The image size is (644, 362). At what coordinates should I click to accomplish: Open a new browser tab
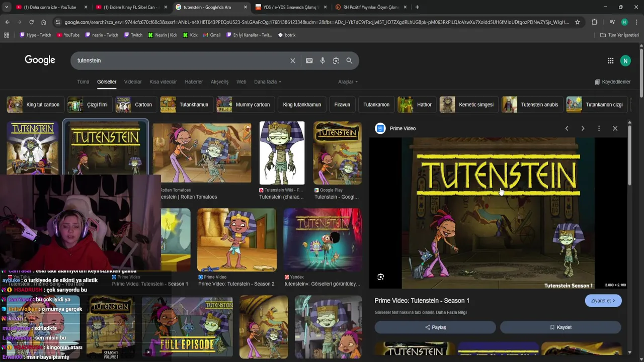417,7
